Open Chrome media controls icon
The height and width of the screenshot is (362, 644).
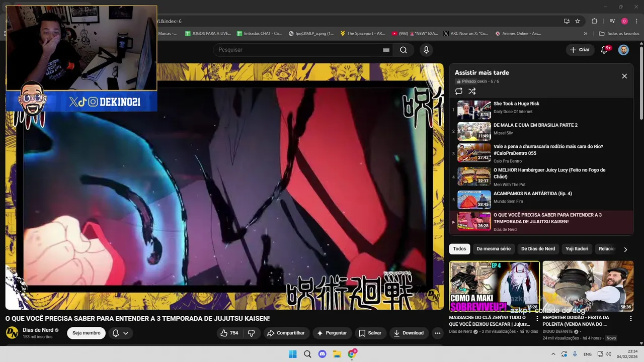(x=612, y=21)
